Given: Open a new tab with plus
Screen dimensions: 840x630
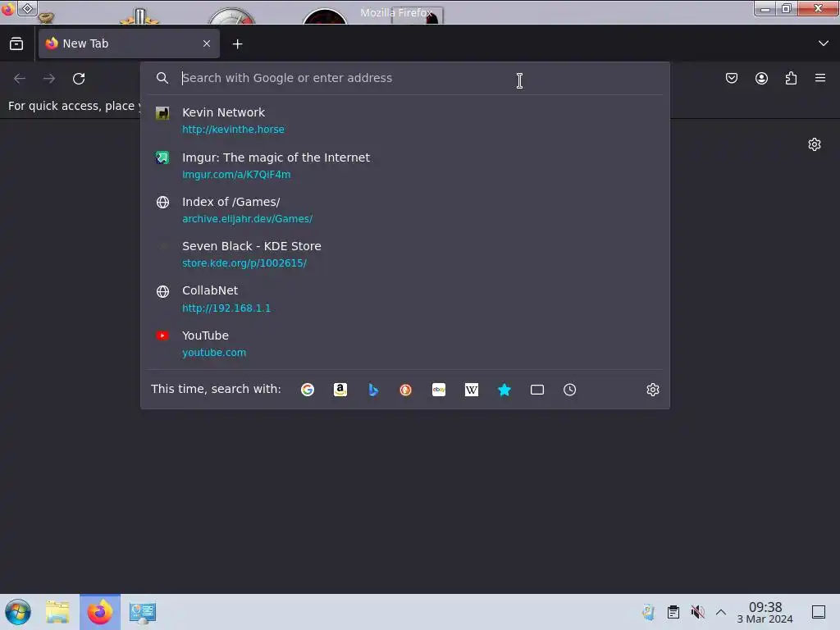Looking at the screenshot, I should 237,44.
